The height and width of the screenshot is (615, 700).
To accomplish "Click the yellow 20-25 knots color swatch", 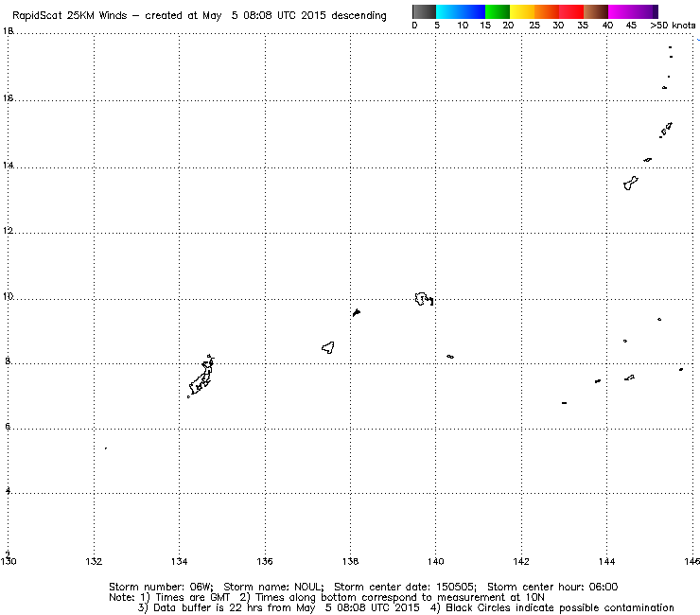I will click(522, 11).
